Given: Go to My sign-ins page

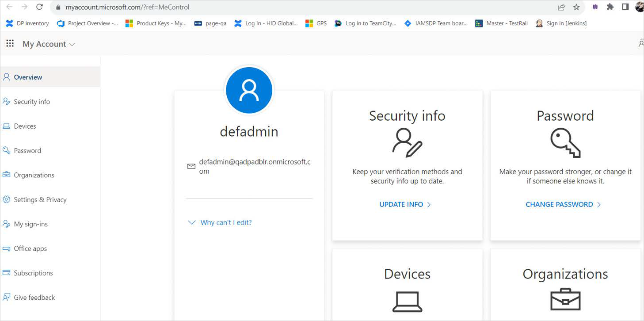Looking at the screenshot, I should tap(30, 224).
